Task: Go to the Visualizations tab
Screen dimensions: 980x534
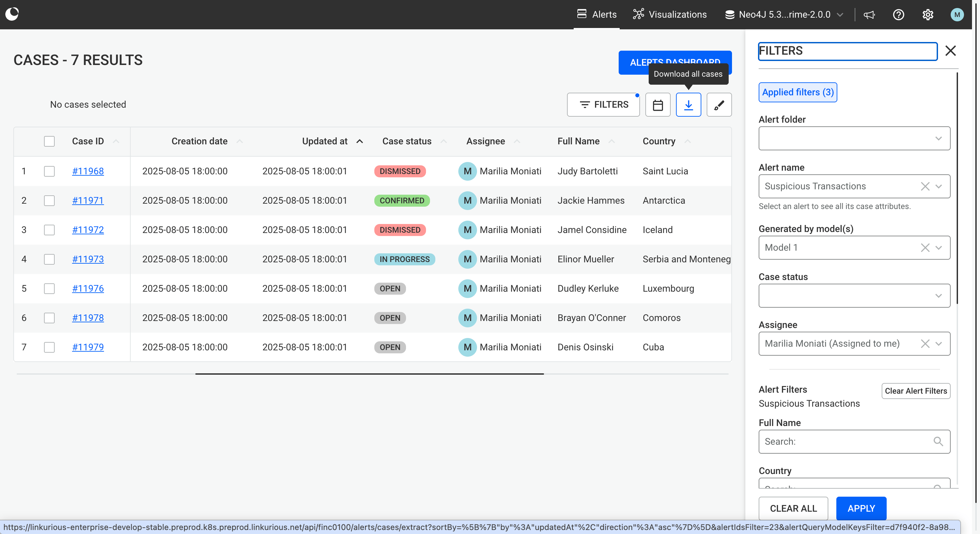Action: 670,14
